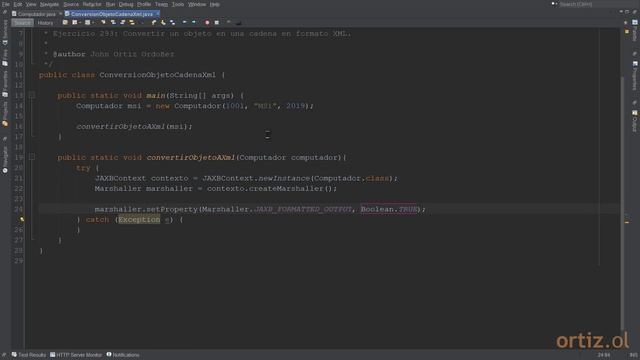Close the Computador.java tab
The height and width of the screenshot is (360, 640).
60,14
